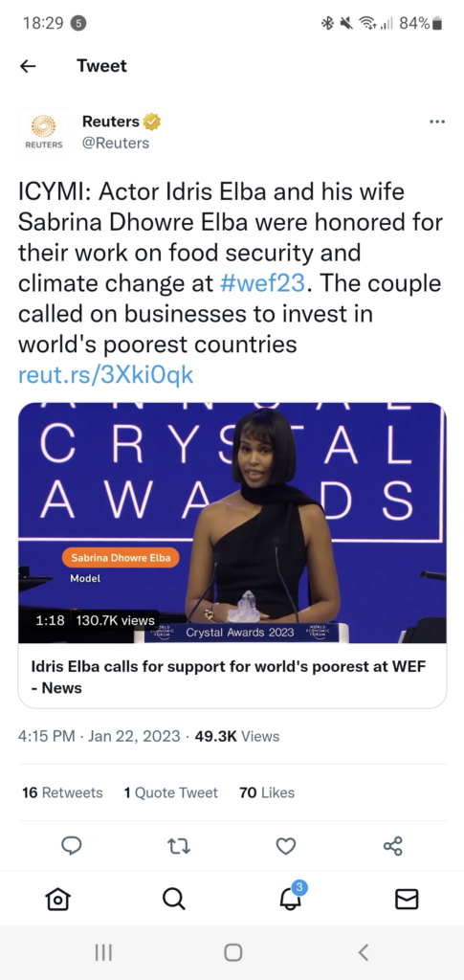Open Search tab with magnifier icon
464x980 pixels.
tap(173, 899)
